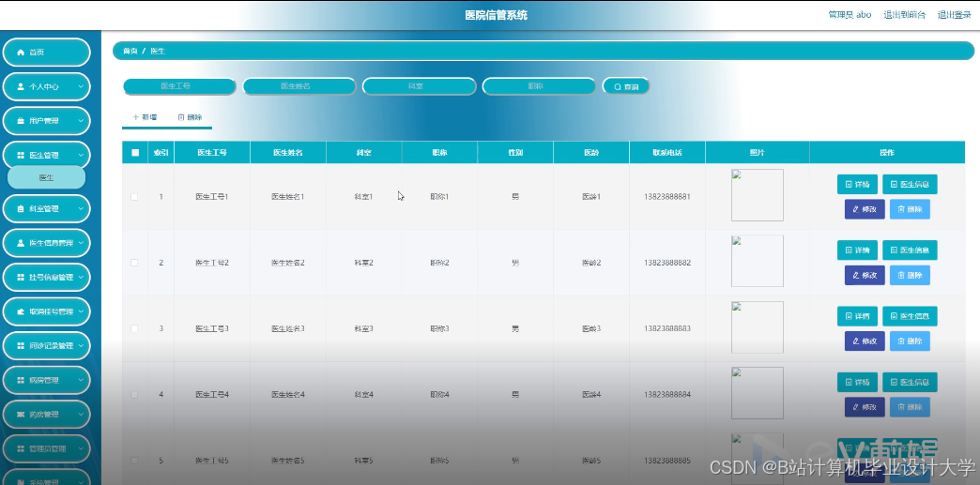Click the trash icon of toolbar 删除 under search fields

[181, 117]
